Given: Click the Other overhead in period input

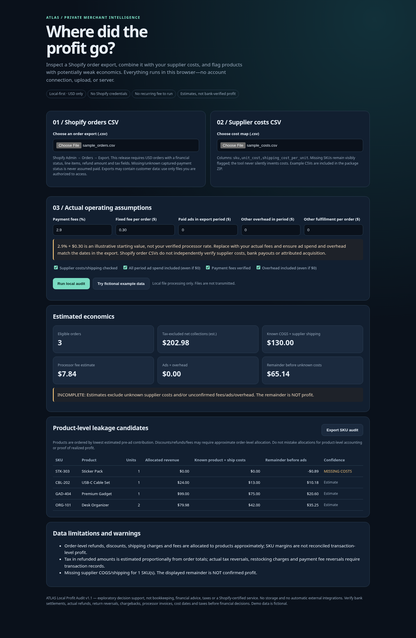Looking at the screenshot, I should click(270, 230).
